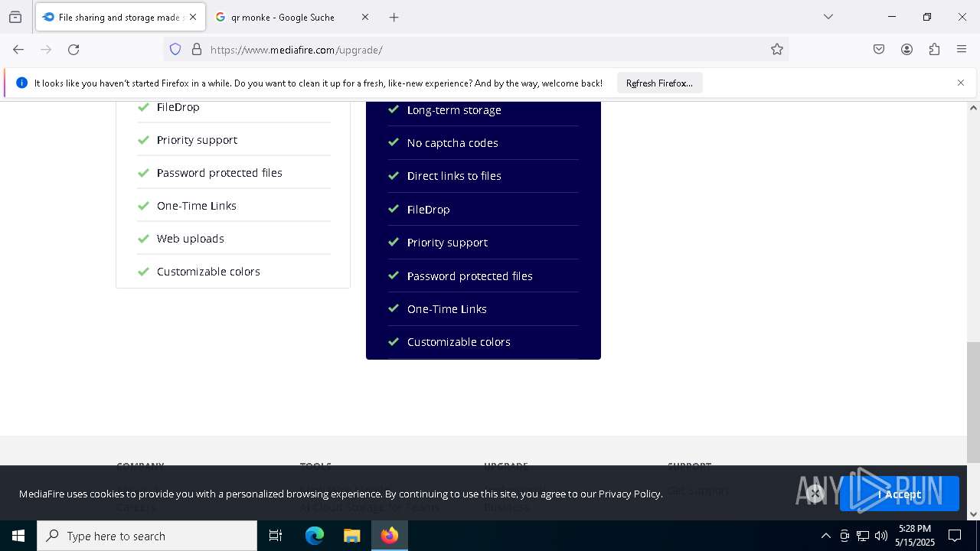View site security lock information
The width and height of the screenshot is (980, 551).
click(x=197, y=50)
